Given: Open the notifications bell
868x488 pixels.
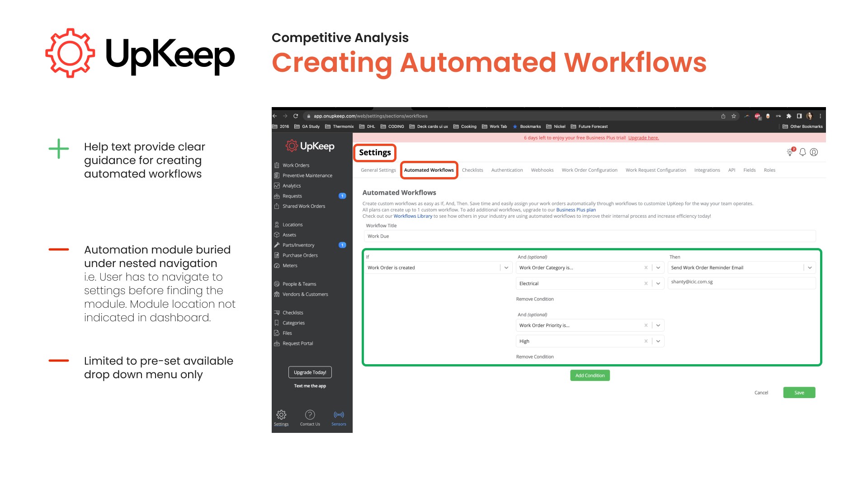Looking at the screenshot, I should 802,152.
